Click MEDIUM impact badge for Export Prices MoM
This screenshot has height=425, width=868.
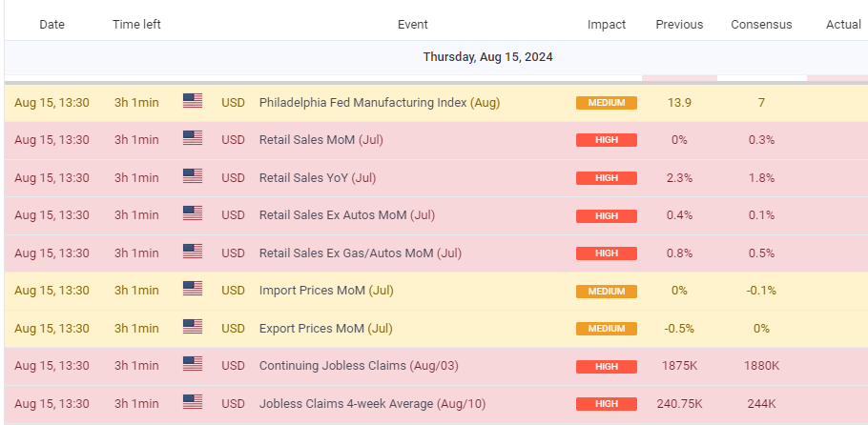[606, 329]
